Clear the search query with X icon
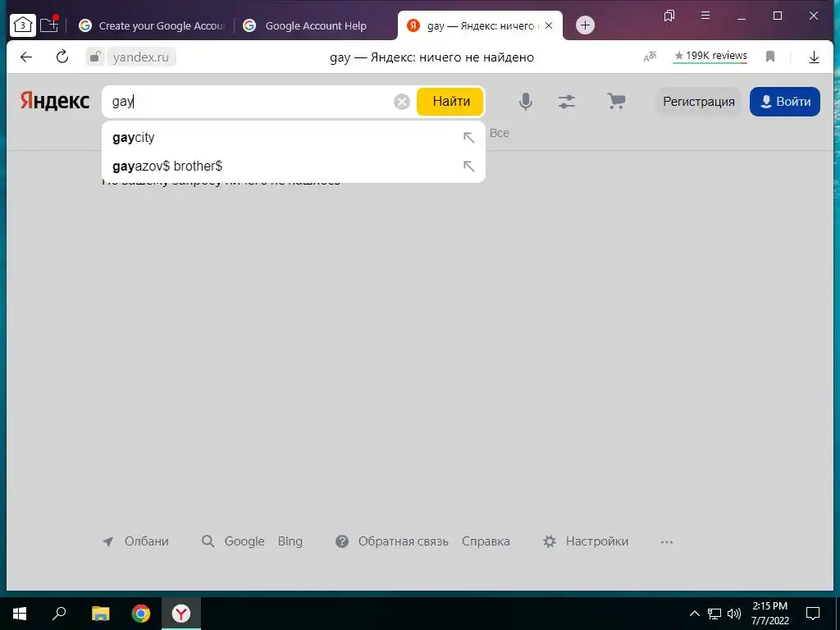 point(402,101)
